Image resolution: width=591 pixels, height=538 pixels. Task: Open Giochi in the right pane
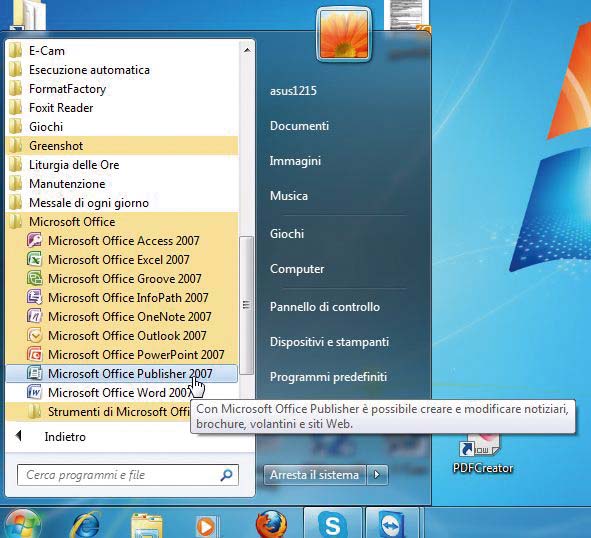coord(287,234)
